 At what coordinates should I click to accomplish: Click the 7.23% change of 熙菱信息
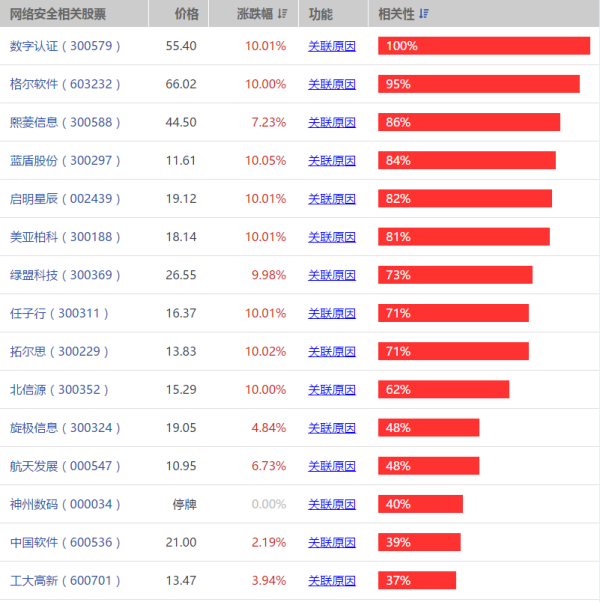point(269,122)
